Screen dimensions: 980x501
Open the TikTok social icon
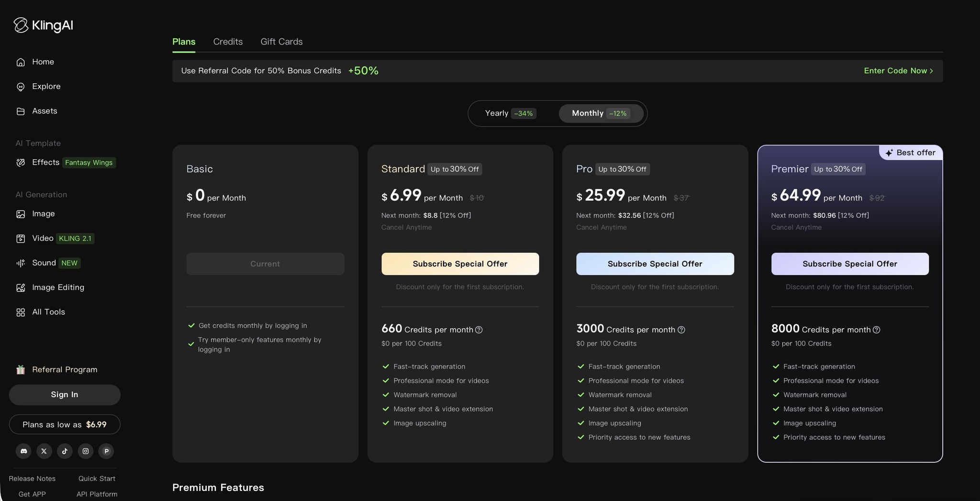click(x=65, y=451)
